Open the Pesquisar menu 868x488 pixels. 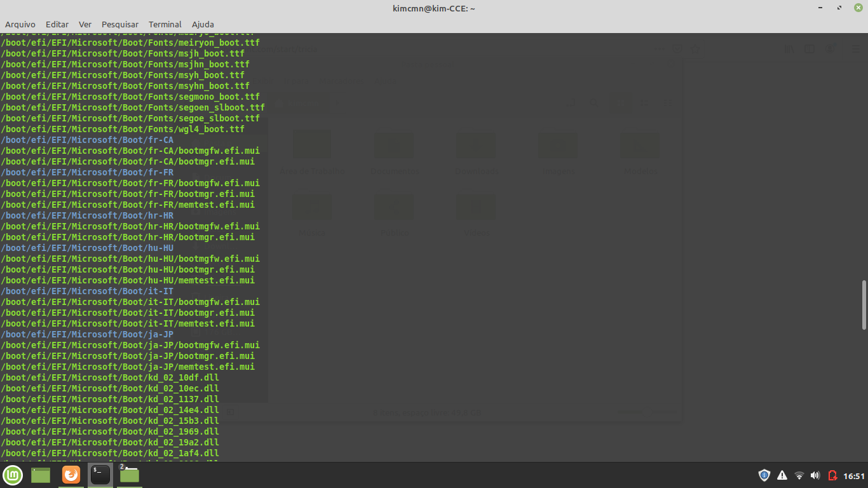pyautogui.click(x=120, y=24)
